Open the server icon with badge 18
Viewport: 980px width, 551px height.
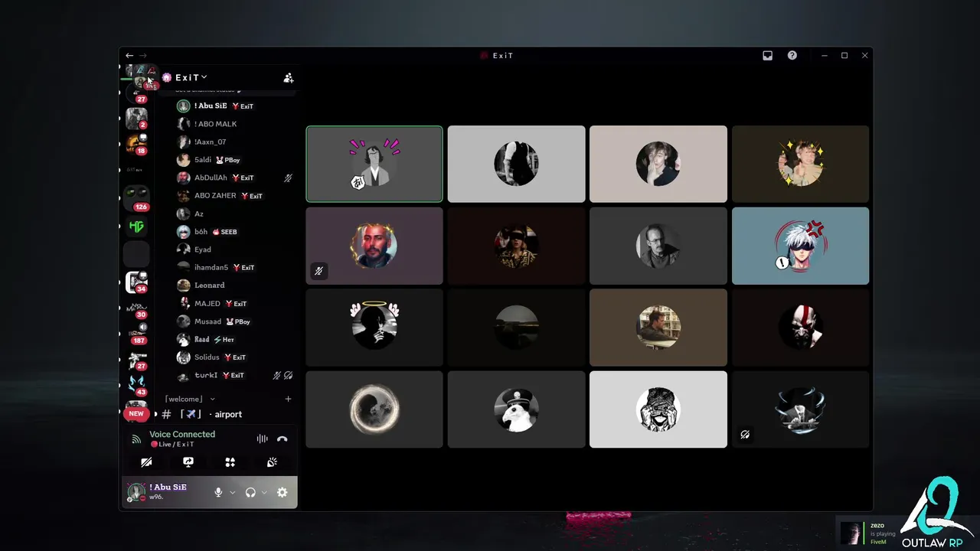tap(136, 143)
